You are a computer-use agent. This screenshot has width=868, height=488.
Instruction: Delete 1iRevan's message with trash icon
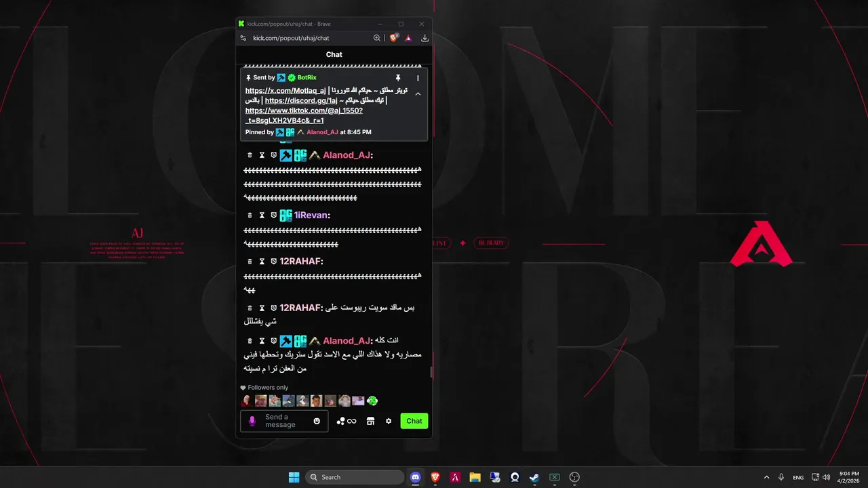click(250, 215)
